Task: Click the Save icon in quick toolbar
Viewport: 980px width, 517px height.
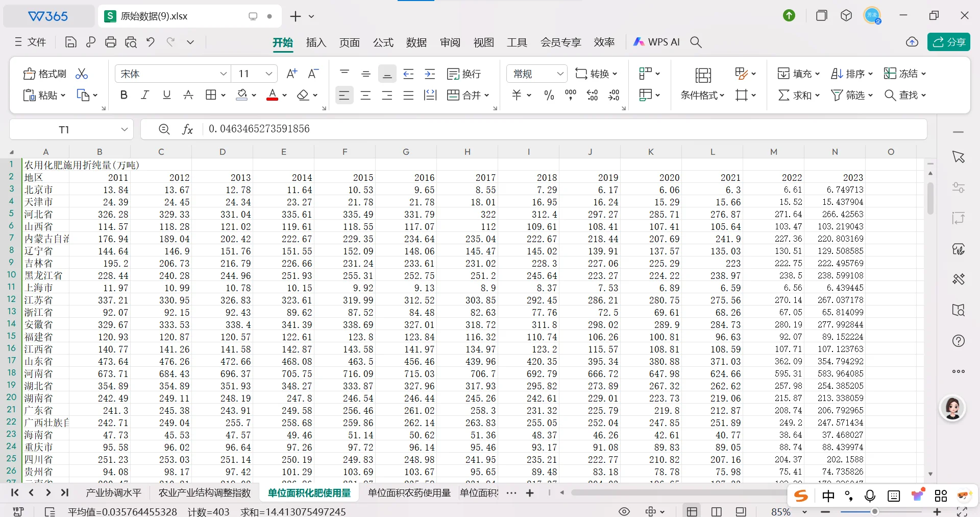Action: (71, 42)
